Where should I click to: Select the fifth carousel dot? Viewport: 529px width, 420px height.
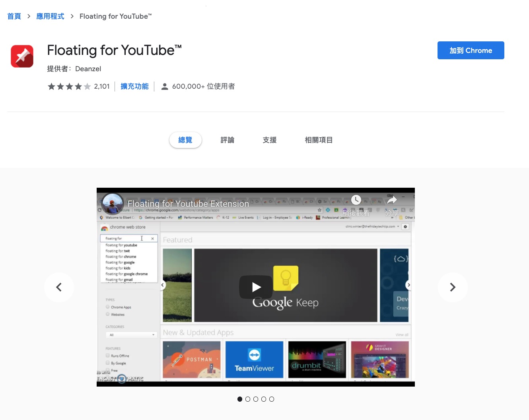click(272, 399)
